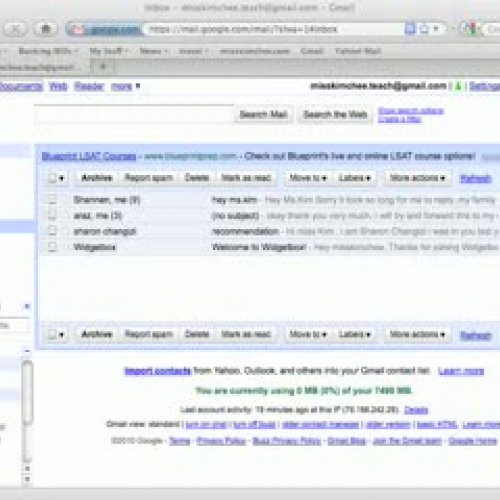Click Report spam in the top toolbar

coord(149,178)
